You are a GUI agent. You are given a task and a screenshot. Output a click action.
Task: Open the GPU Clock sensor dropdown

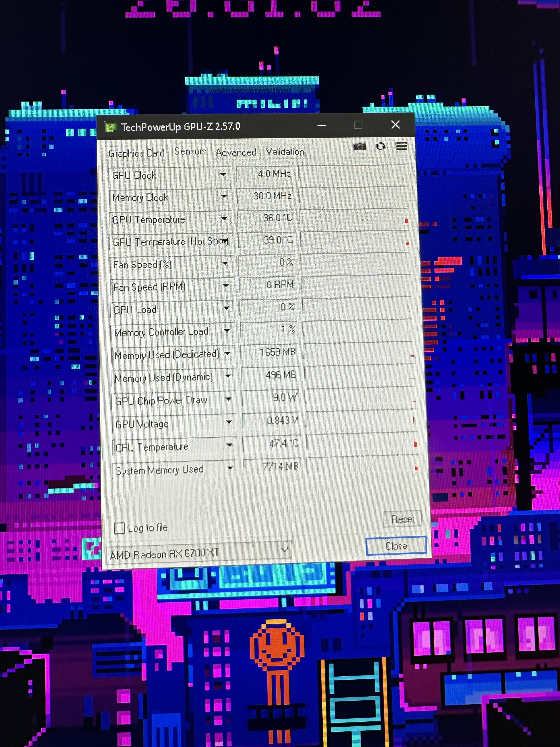(223, 175)
